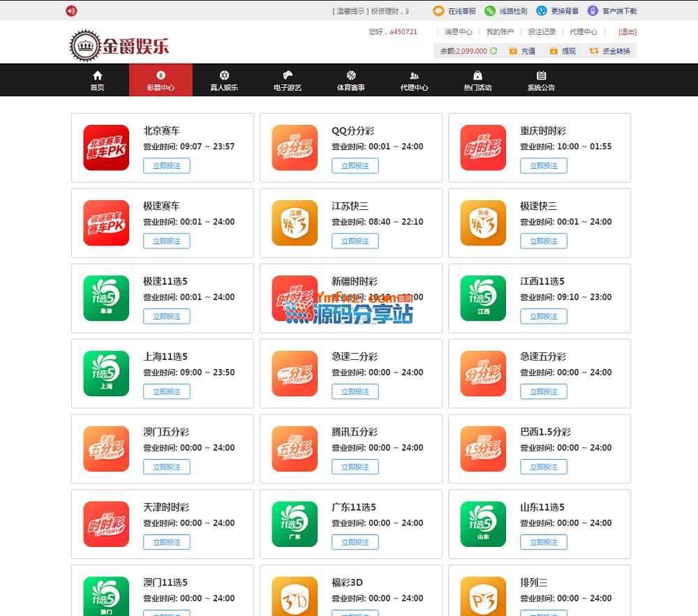Screen dimensions: 698x616
Task: Open the 上海11选5 green icon
Action: point(106,374)
